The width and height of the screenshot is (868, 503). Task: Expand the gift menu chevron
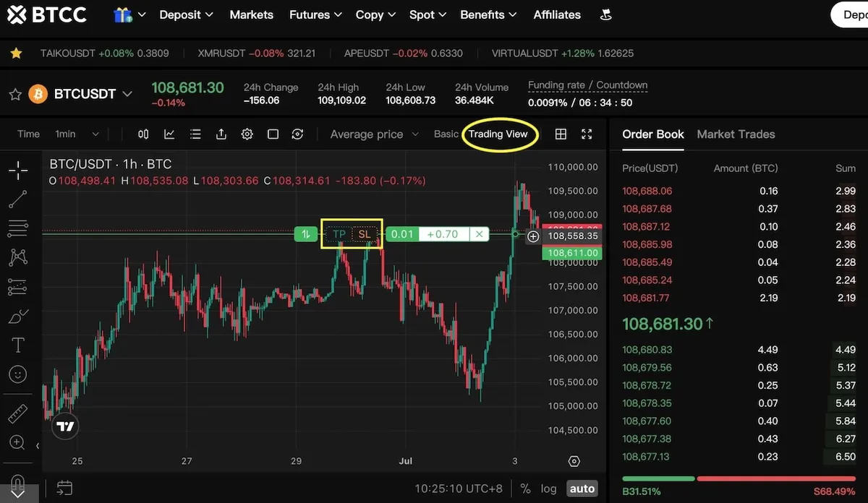[142, 15]
